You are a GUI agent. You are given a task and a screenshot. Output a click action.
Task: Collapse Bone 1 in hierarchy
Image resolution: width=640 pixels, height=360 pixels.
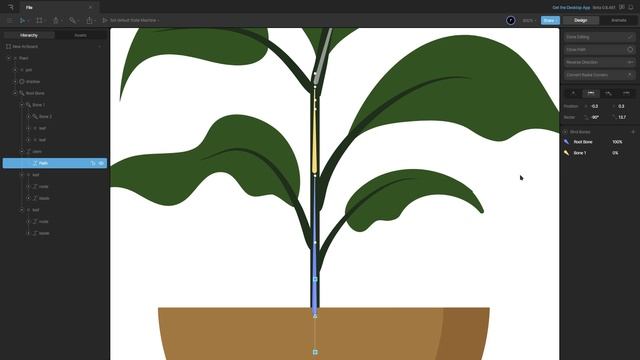click(22, 105)
